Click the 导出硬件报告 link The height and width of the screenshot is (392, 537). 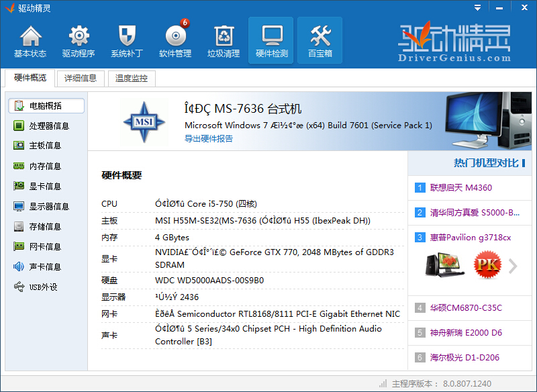click(x=209, y=139)
